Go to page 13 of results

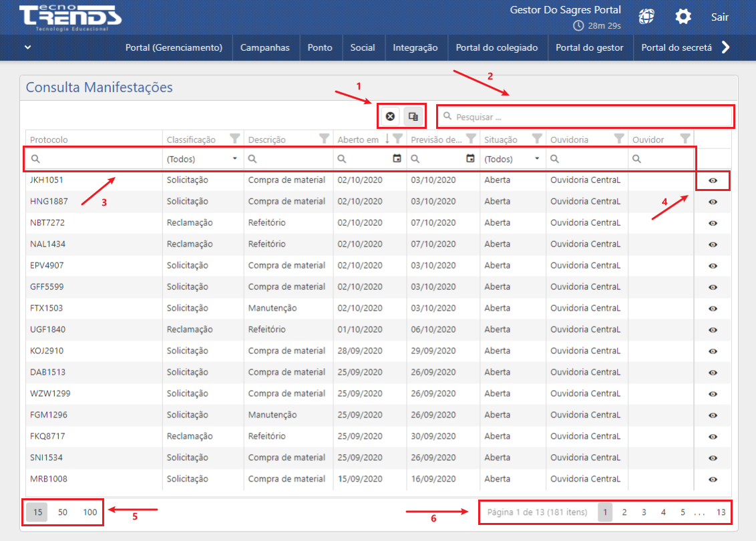721,512
